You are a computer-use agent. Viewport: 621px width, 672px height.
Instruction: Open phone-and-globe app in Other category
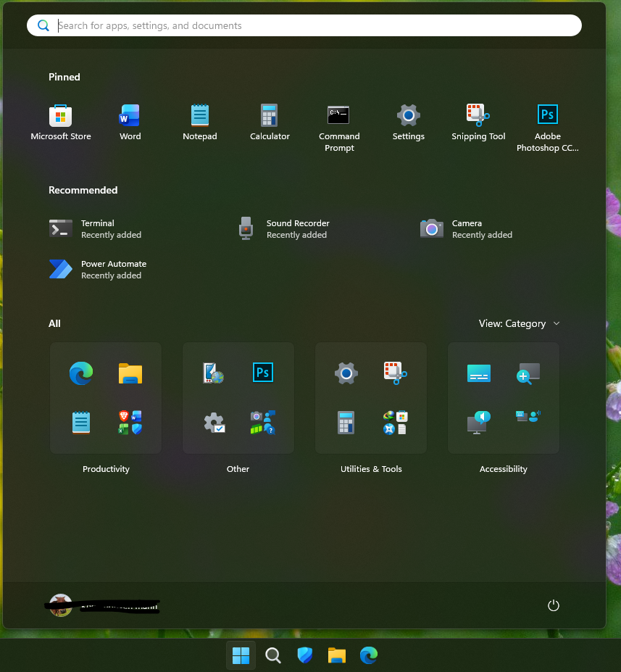point(214,373)
